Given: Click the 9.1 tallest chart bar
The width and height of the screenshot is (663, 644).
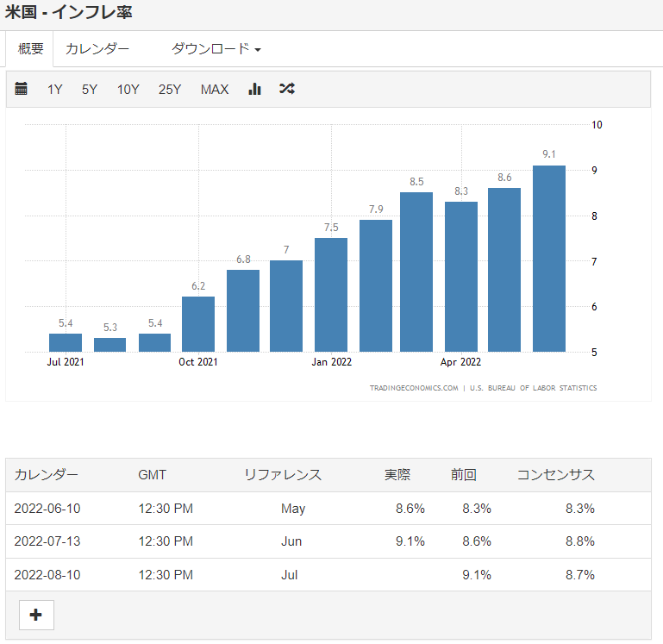Looking at the screenshot, I should pos(549,259).
